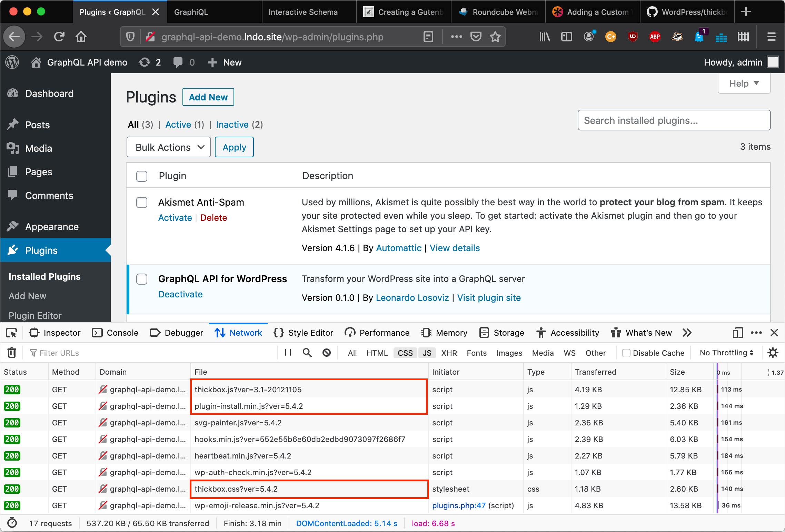Open WordPress updates icon showing 2
Viewport: 785px width, 532px height.
(150, 62)
